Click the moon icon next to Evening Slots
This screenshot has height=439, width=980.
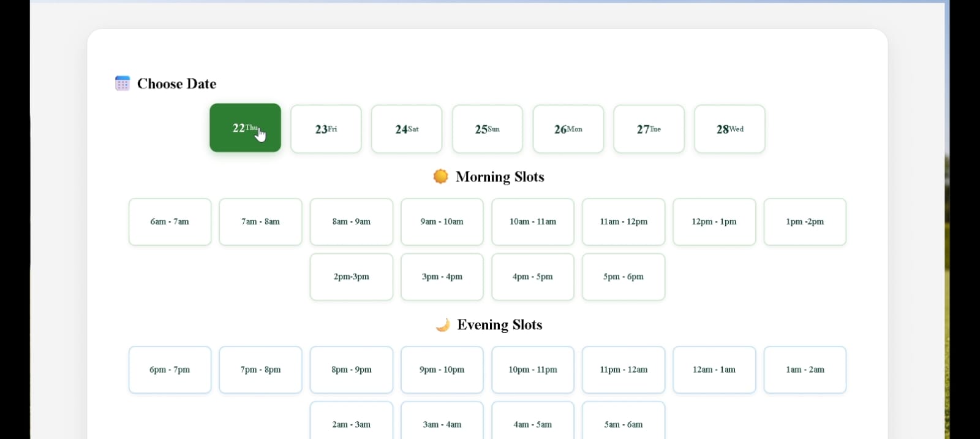pos(442,325)
